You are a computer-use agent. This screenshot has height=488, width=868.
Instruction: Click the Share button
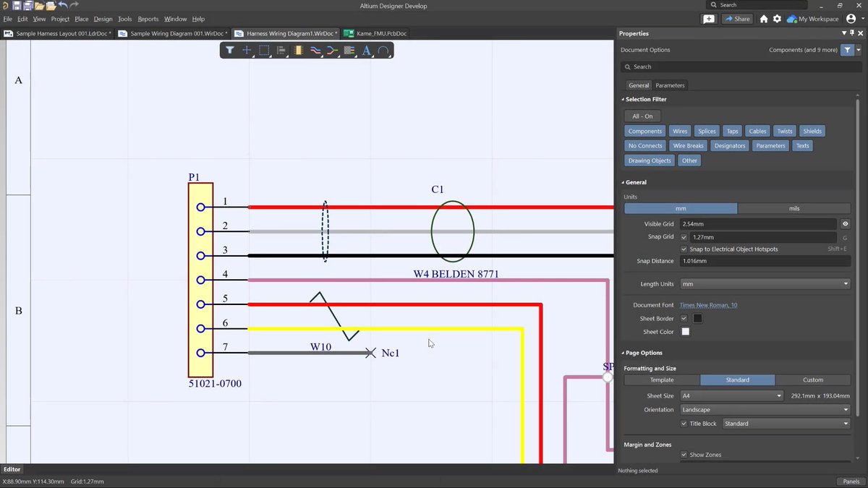737,19
